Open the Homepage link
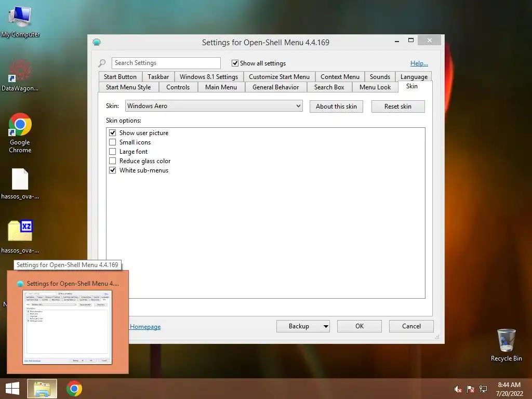The width and height of the screenshot is (532, 399). click(x=145, y=327)
